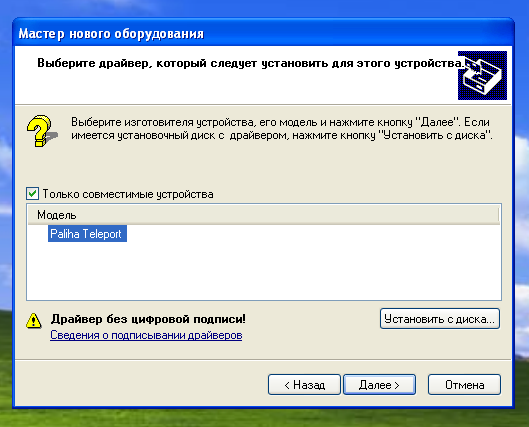Toggle the compatible devices only checkbox

pyautogui.click(x=32, y=194)
